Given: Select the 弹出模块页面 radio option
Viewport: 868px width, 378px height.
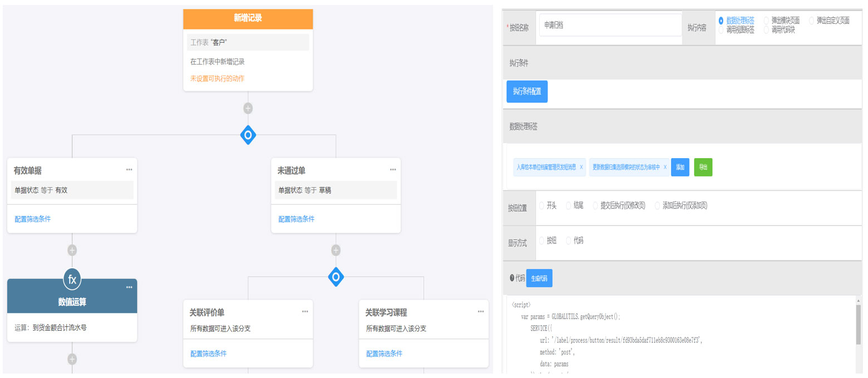Looking at the screenshot, I should click(766, 21).
